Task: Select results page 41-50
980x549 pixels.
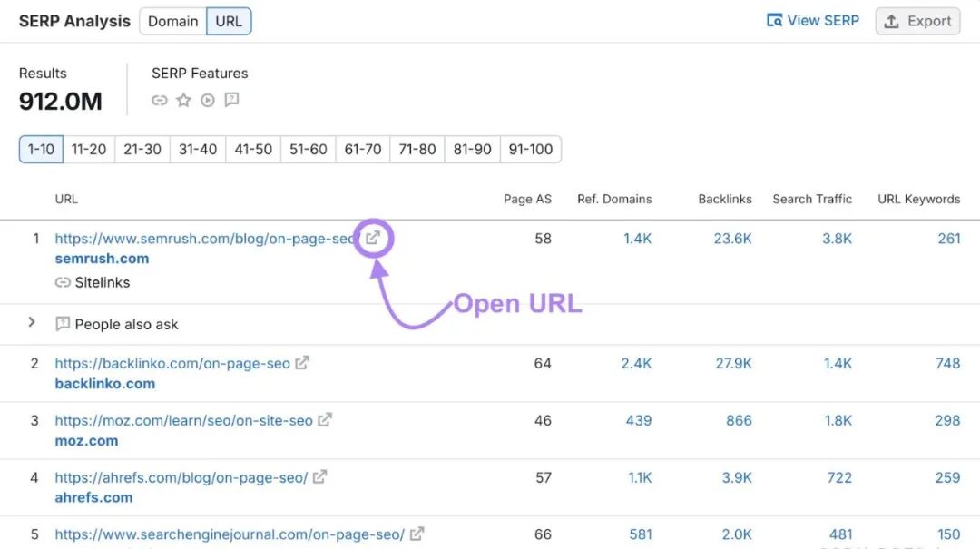Action: [x=253, y=150]
